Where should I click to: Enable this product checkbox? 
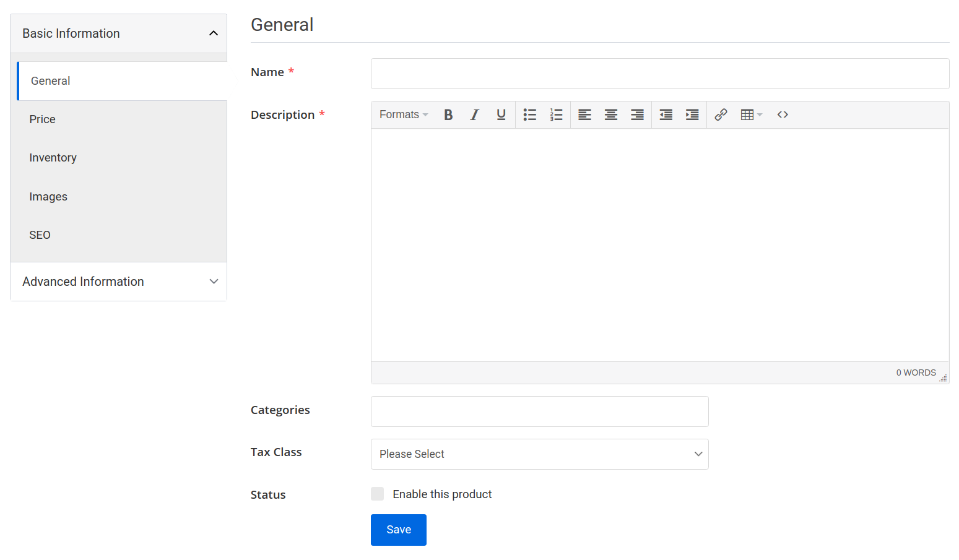tap(378, 494)
